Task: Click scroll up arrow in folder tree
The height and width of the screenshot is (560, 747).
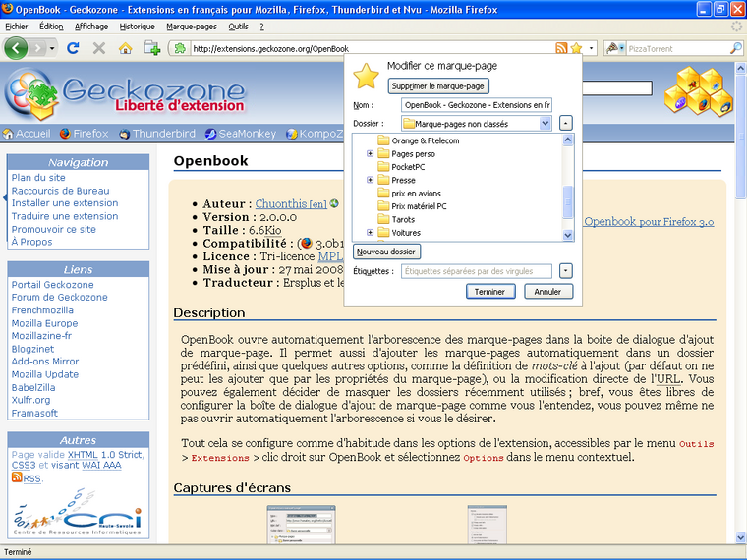Action: [x=568, y=140]
